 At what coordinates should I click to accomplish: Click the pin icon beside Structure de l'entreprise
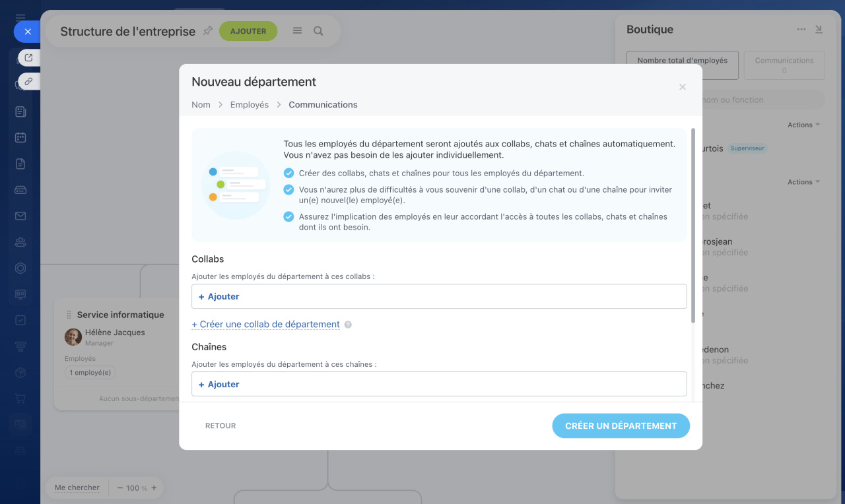tap(207, 30)
